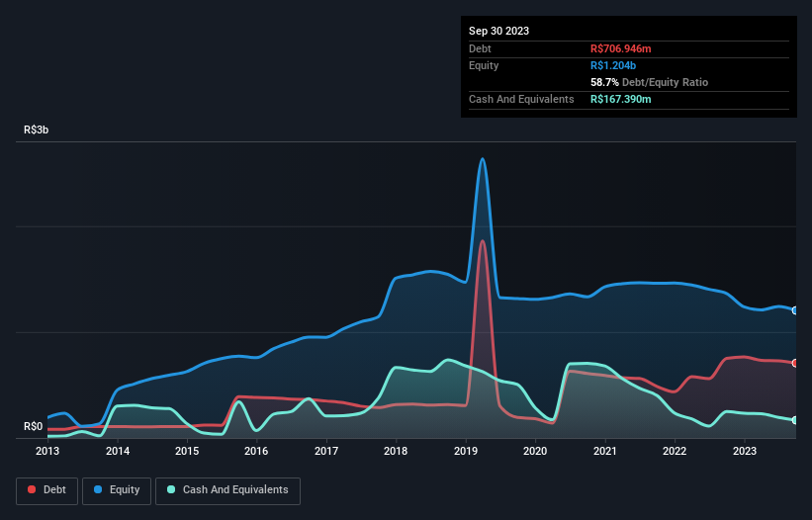Click the R$0 y-axis label
The width and height of the screenshot is (812, 520).
[34, 426]
